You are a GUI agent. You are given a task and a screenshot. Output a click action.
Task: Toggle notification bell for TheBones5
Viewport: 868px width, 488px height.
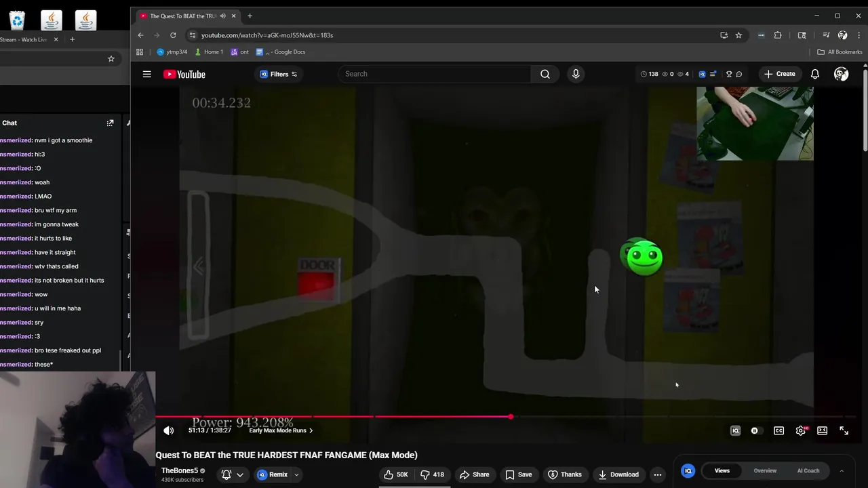[x=226, y=474]
